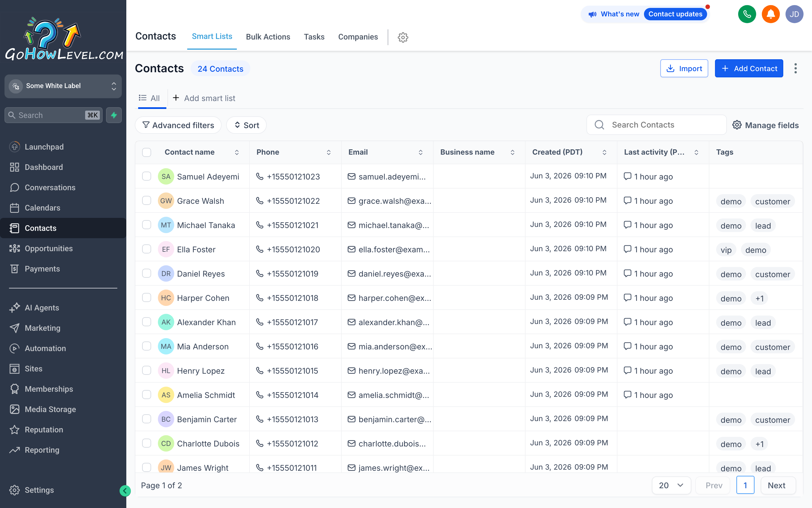Switch to the Companies tab
Viewport: 812px width, 508px height.
pyautogui.click(x=358, y=37)
